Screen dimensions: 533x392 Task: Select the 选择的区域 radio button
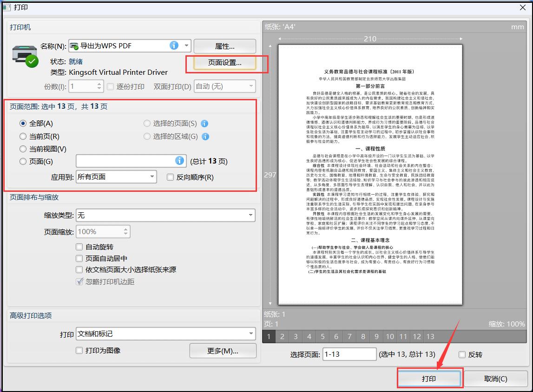147,136
